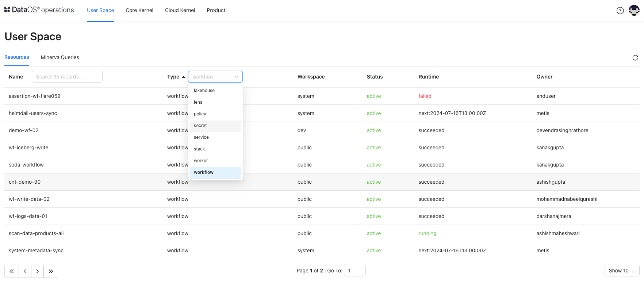Jump to the last page arrow
The image size is (644, 283).
pyautogui.click(x=51, y=271)
